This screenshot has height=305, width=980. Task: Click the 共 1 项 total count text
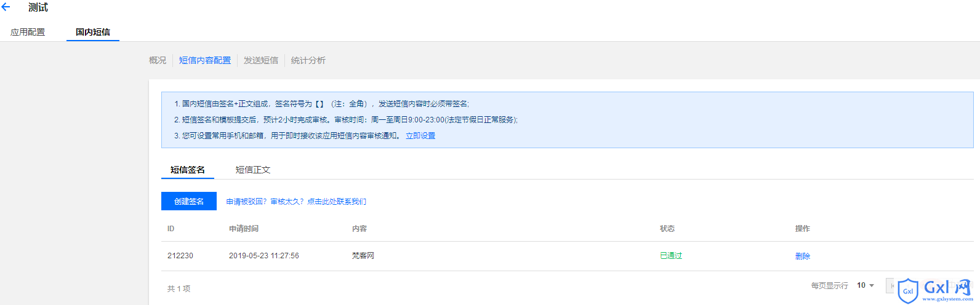(x=179, y=288)
